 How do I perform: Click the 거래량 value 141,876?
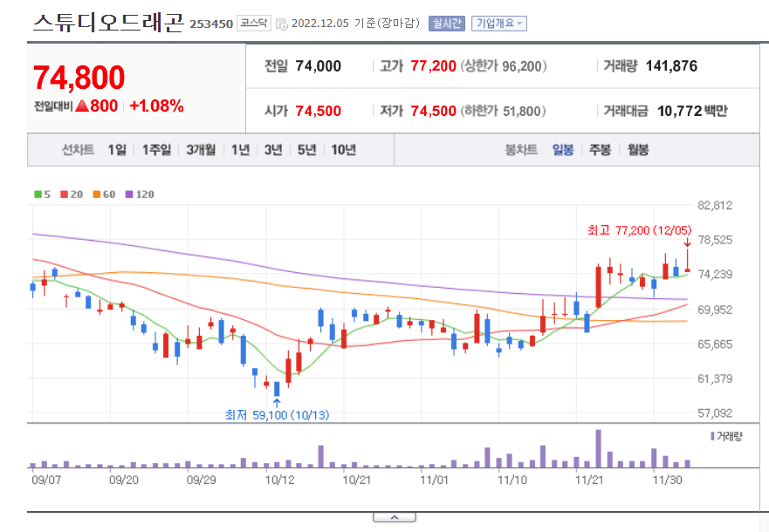click(671, 66)
